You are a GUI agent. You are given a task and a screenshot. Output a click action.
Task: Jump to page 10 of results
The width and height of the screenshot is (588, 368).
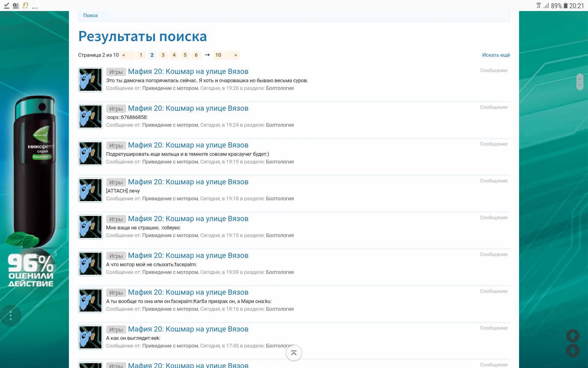[218, 55]
